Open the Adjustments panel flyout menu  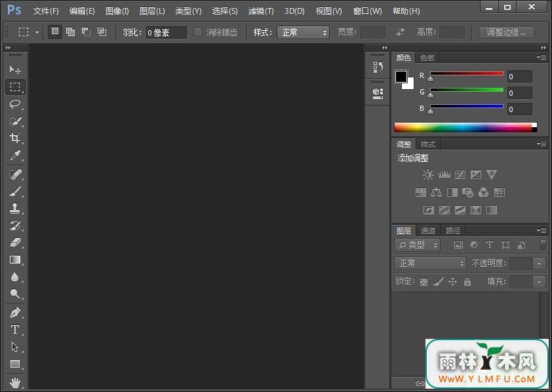[x=542, y=144]
